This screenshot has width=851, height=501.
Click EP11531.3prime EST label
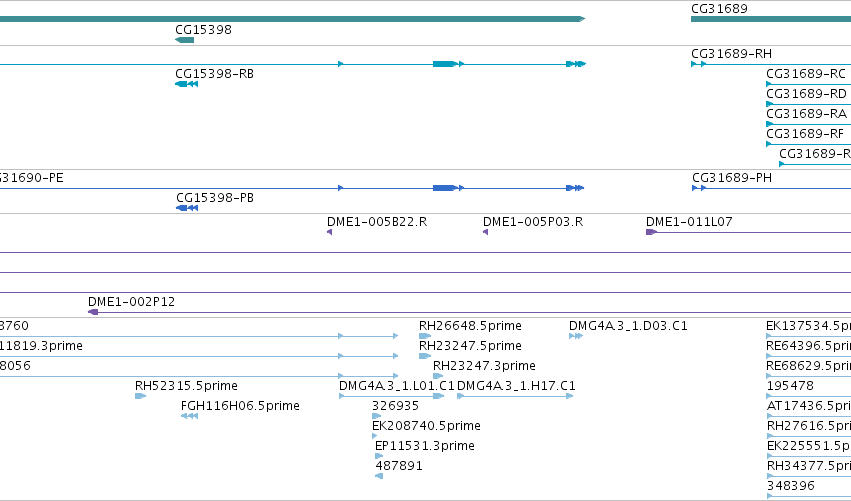point(424,446)
